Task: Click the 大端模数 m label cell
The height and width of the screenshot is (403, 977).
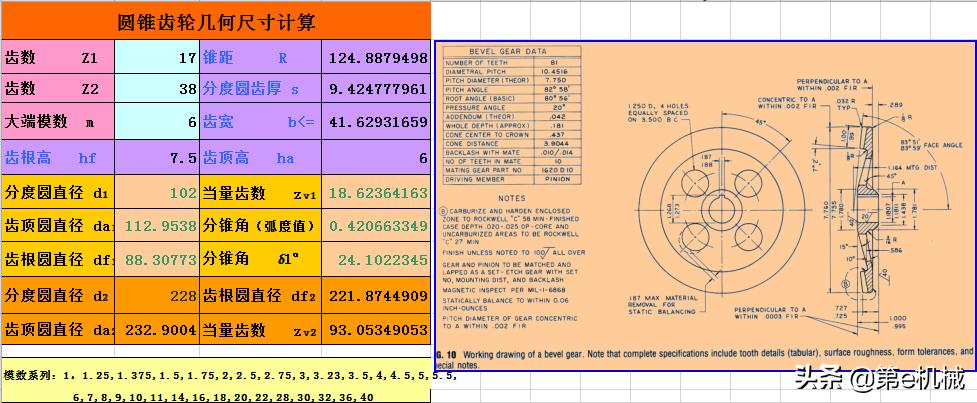Action: click(x=58, y=121)
